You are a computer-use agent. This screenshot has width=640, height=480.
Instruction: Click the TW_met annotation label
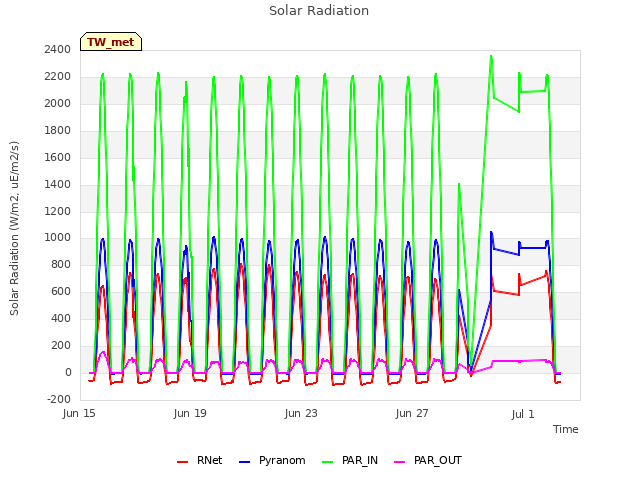(x=111, y=42)
